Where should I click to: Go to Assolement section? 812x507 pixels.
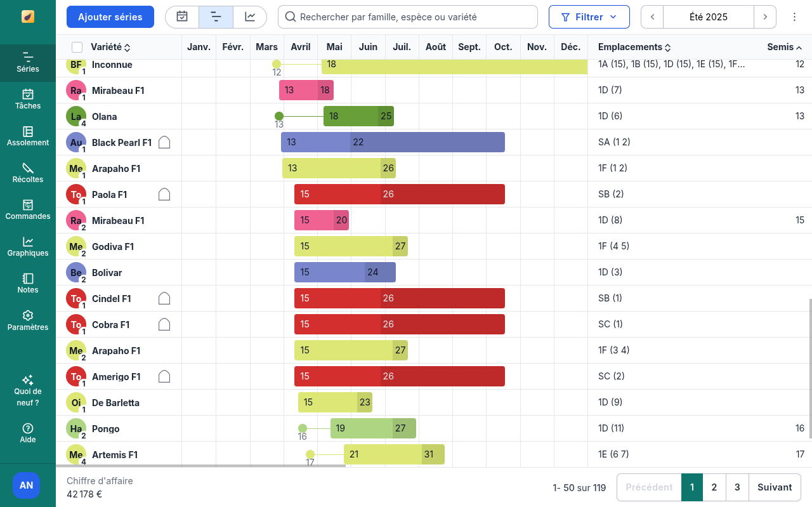pyautogui.click(x=28, y=136)
